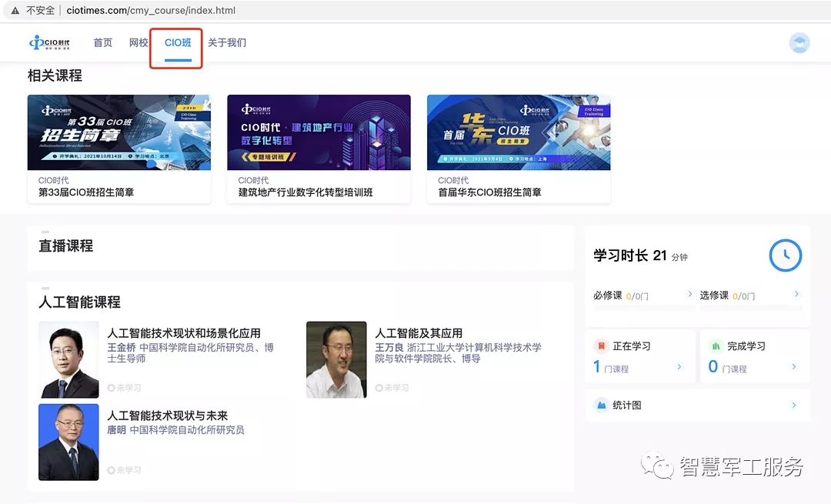Click the blue 统计图 icon
Screen dimensions: 831x504
point(601,405)
